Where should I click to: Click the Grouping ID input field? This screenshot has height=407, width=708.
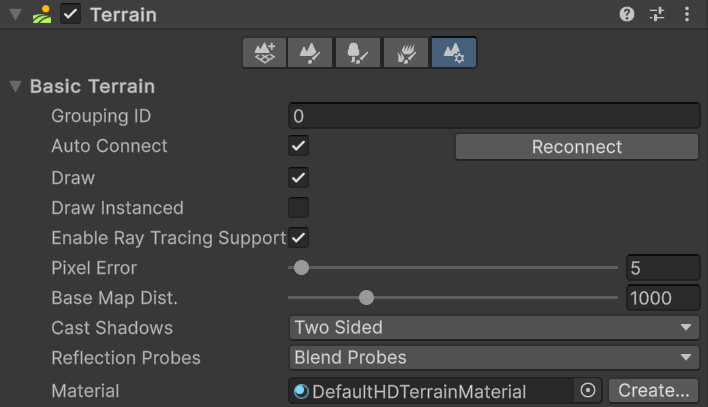point(493,116)
